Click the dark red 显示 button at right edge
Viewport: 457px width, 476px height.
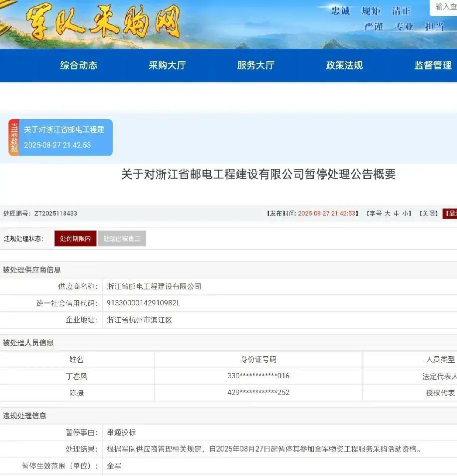pos(450,214)
